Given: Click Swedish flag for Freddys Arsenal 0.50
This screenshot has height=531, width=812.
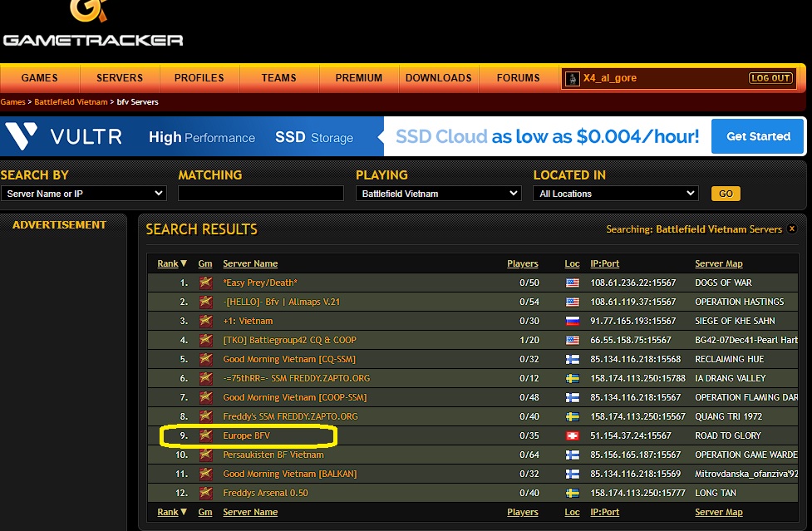Looking at the screenshot, I should (573, 494).
